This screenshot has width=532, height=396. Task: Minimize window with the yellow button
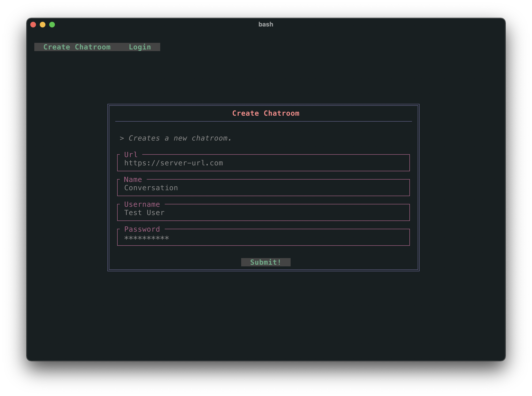tap(43, 25)
